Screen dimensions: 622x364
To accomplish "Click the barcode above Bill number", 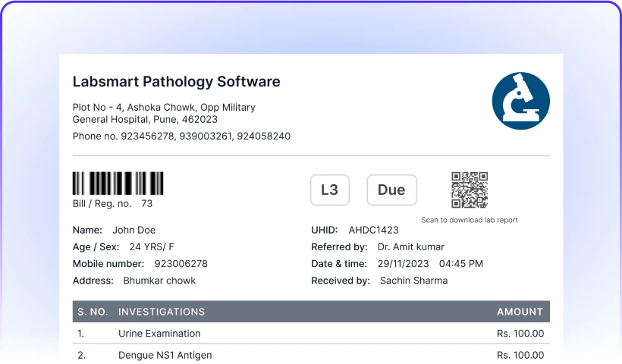I will point(118,184).
